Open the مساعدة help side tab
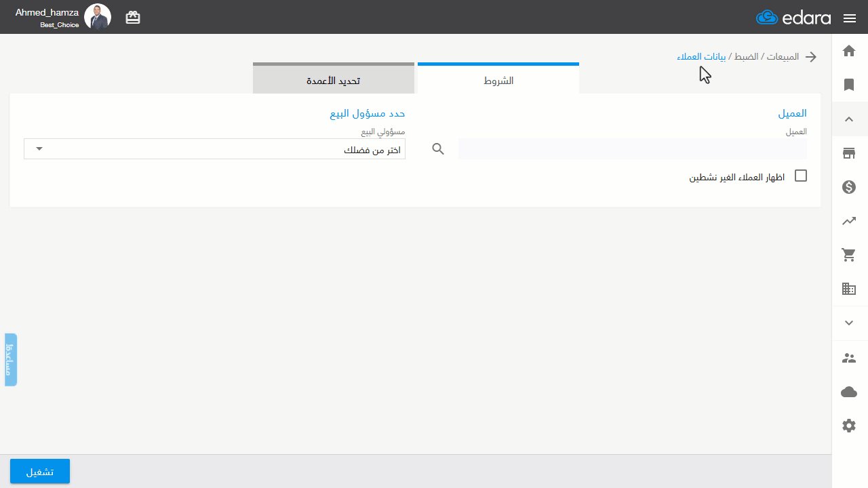The image size is (868, 488). click(x=11, y=360)
